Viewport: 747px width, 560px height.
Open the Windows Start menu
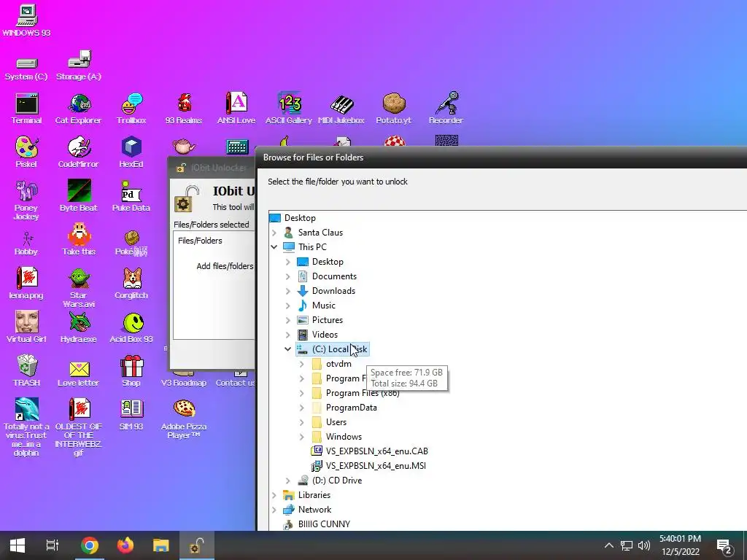pyautogui.click(x=18, y=545)
